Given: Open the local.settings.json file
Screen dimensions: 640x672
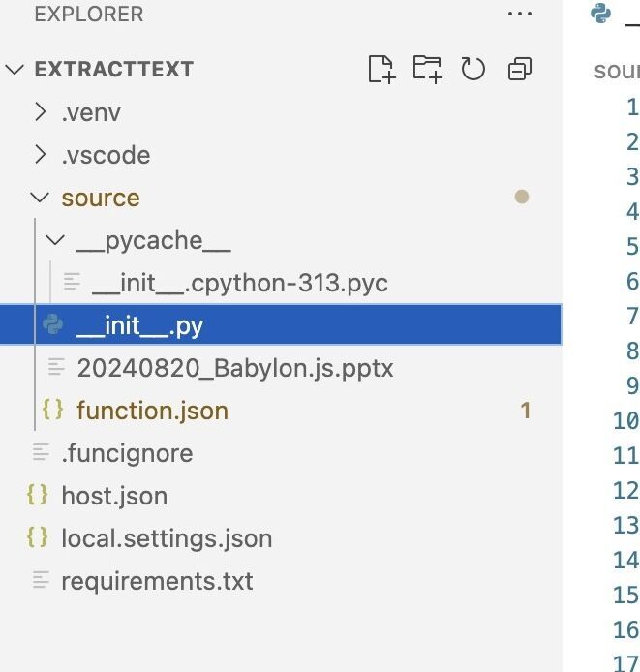Looking at the screenshot, I should pyautogui.click(x=167, y=538).
